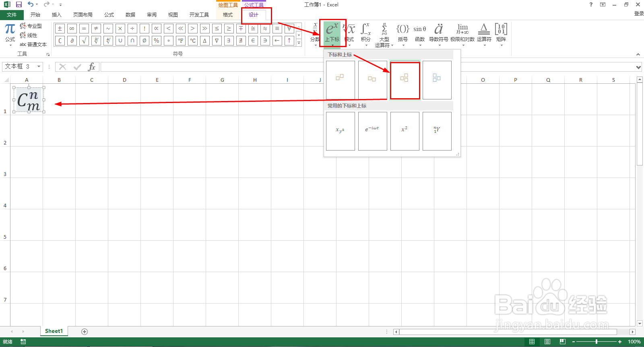Click the Undo icon
The height and width of the screenshot is (347, 644).
31,4
